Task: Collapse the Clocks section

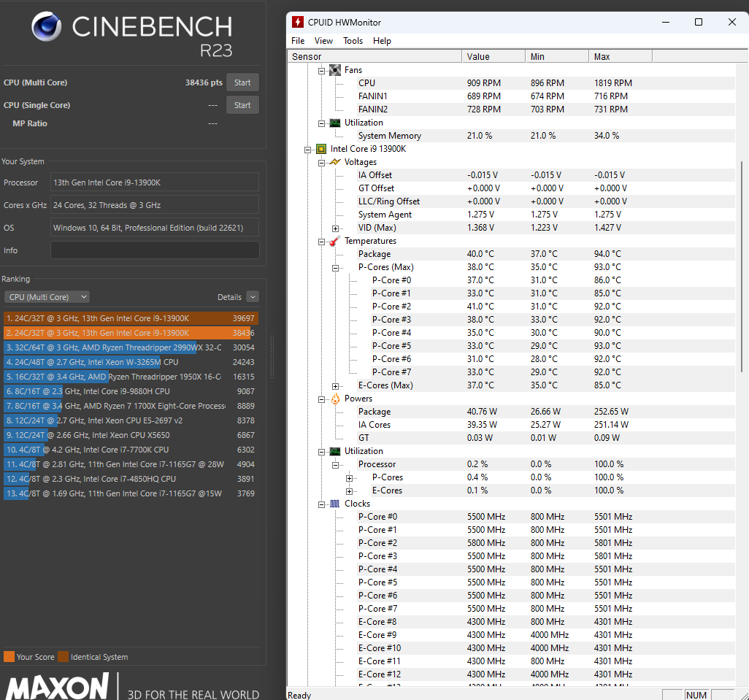Action: pos(321,504)
